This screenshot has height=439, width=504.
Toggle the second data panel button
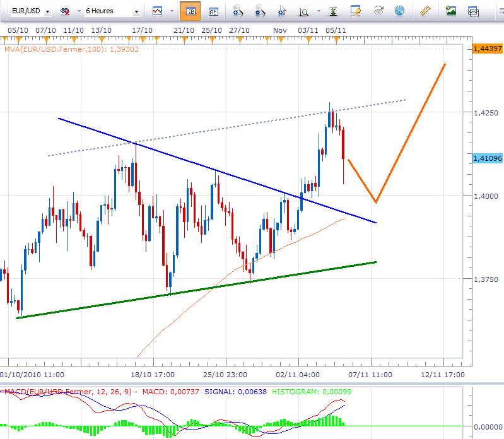point(213,11)
